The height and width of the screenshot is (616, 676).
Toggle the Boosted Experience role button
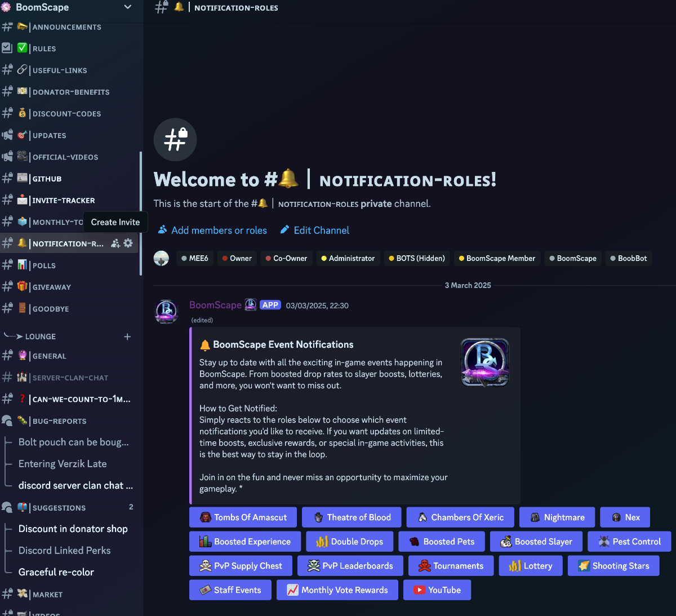point(245,542)
